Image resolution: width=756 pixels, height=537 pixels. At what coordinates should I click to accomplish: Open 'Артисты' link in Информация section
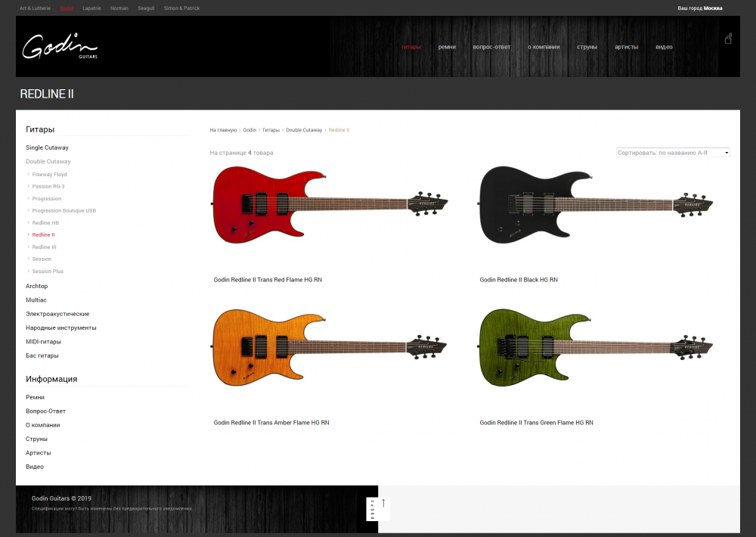pos(38,454)
